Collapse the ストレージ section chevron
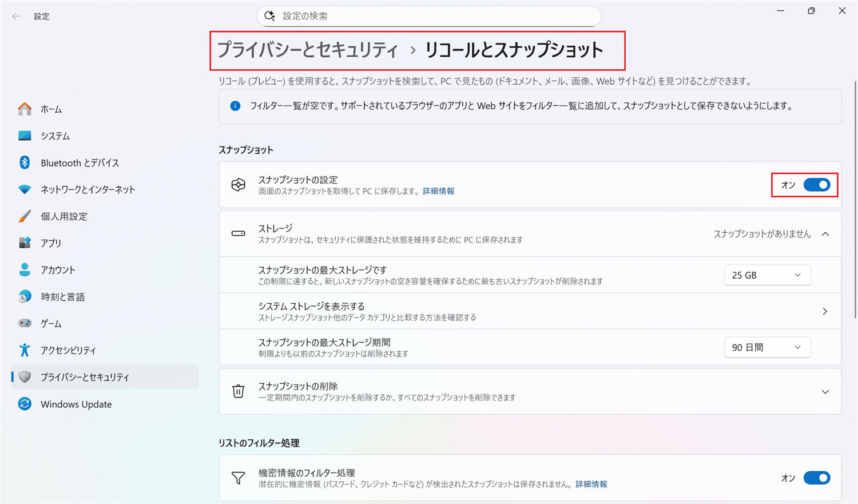 [x=825, y=234]
